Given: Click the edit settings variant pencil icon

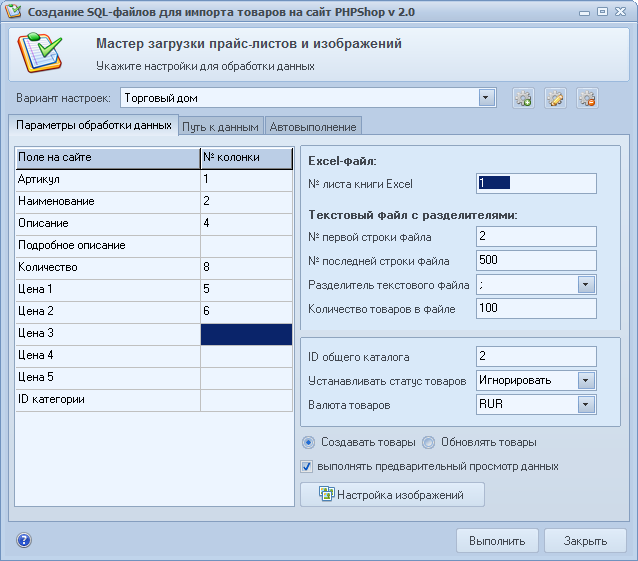Looking at the screenshot, I should pos(555,98).
